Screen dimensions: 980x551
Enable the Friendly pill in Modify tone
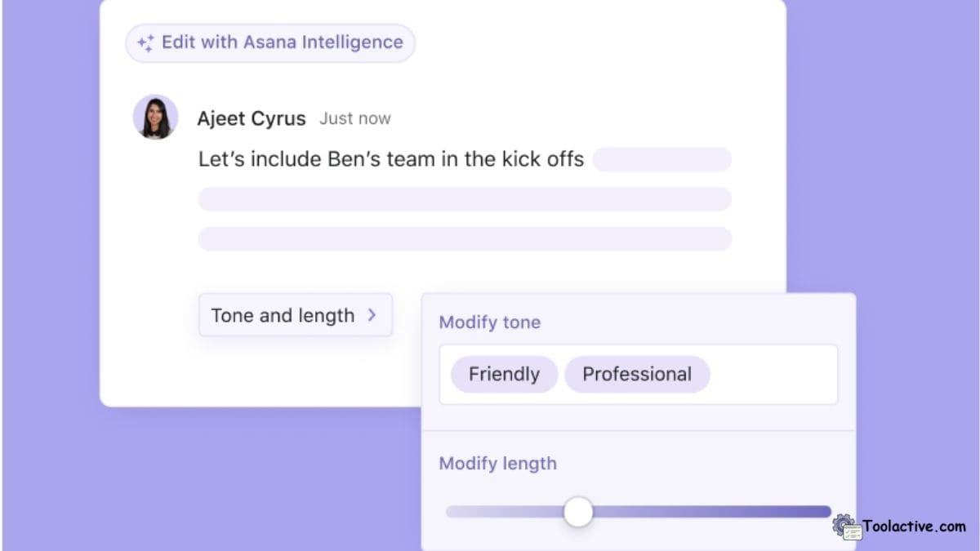[x=503, y=374]
